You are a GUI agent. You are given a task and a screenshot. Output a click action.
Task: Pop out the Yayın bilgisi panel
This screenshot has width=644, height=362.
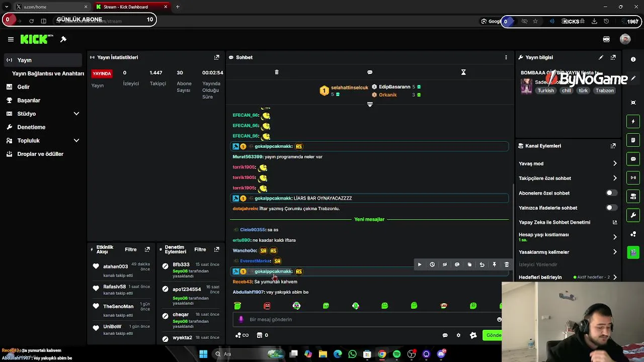[613, 57]
